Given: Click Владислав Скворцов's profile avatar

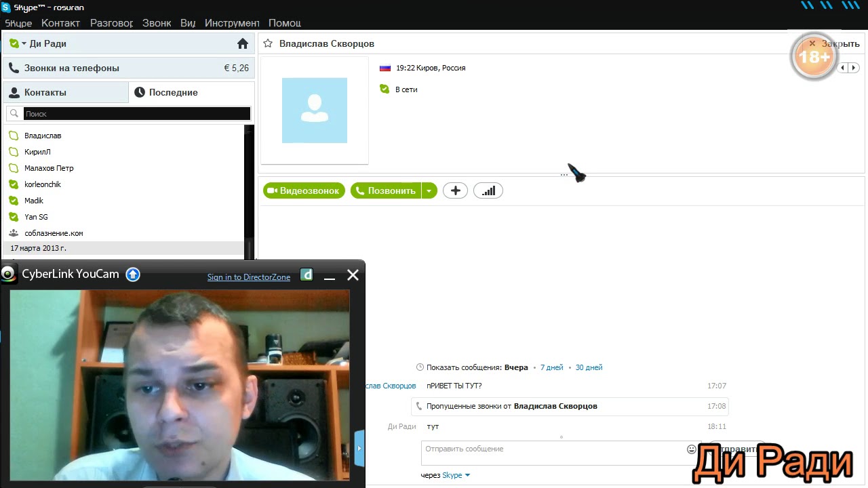Looking at the screenshot, I should (315, 110).
